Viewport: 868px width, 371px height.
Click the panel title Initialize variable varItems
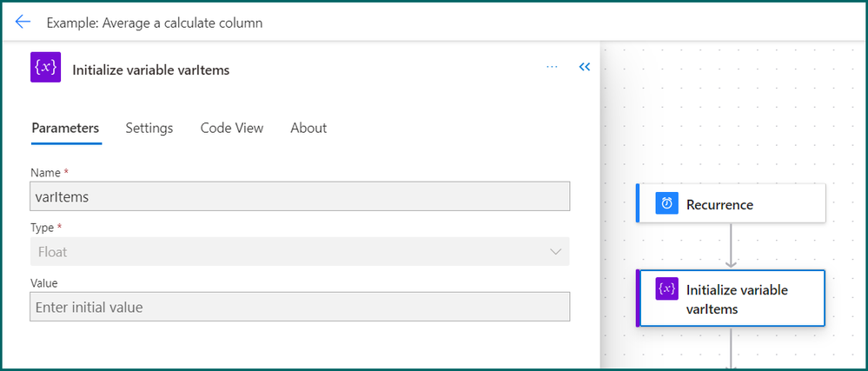151,70
